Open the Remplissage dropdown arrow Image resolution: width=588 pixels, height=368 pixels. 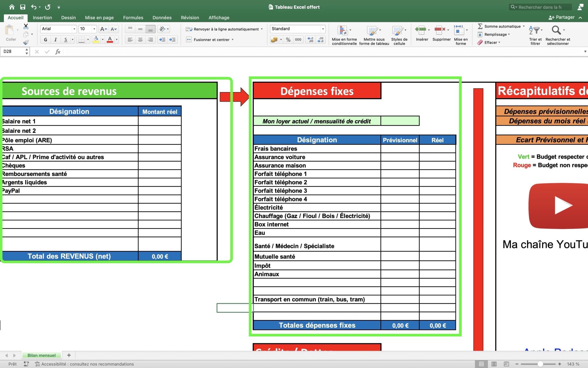point(509,34)
